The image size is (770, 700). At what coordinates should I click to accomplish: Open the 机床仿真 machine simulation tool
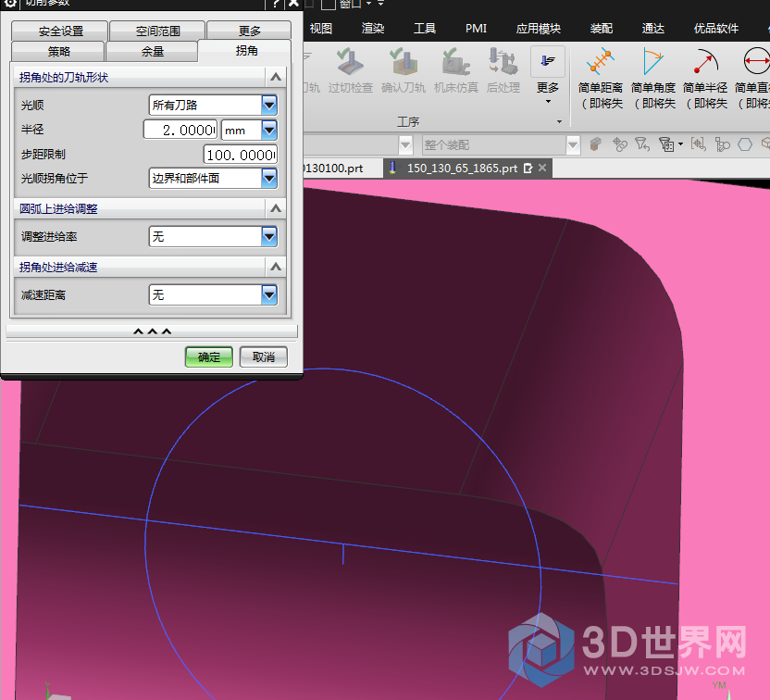[x=455, y=61]
